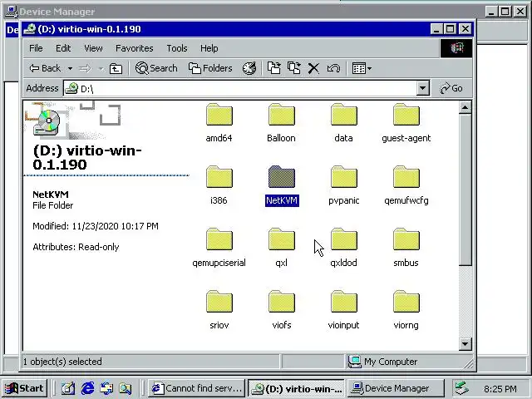The width and height of the screenshot is (532, 399).
Task: Click the Go button
Action: (x=451, y=89)
